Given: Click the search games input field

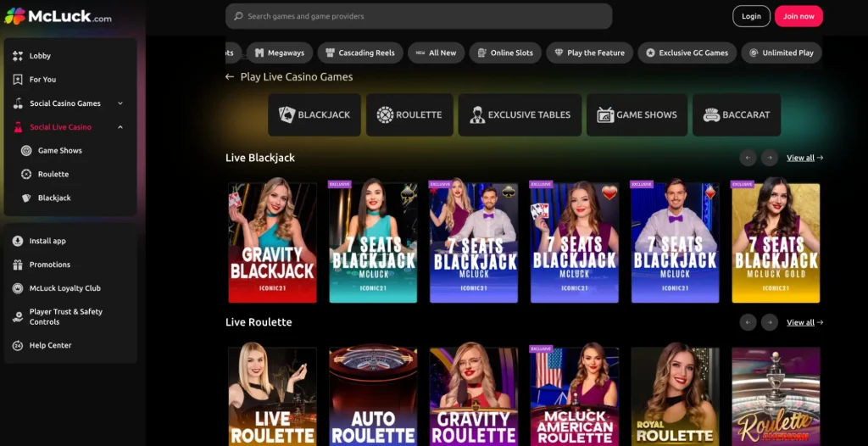Looking at the screenshot, I should pos(419,16).
